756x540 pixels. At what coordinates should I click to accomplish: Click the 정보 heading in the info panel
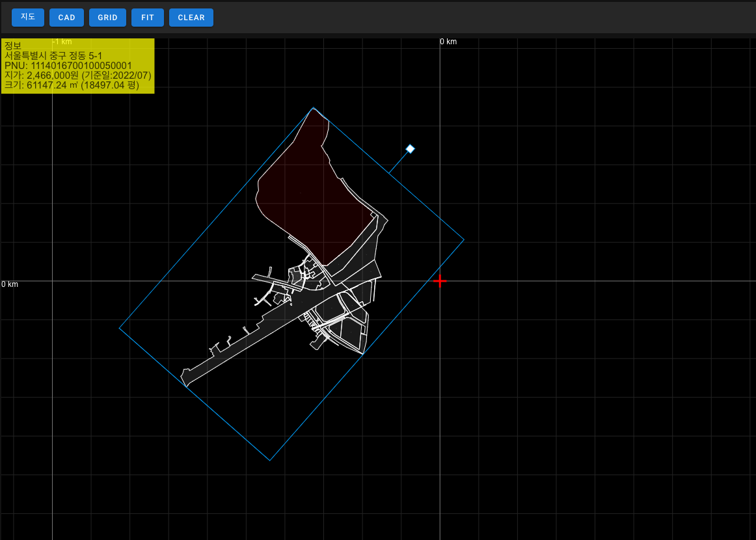(x=13, y=46)
